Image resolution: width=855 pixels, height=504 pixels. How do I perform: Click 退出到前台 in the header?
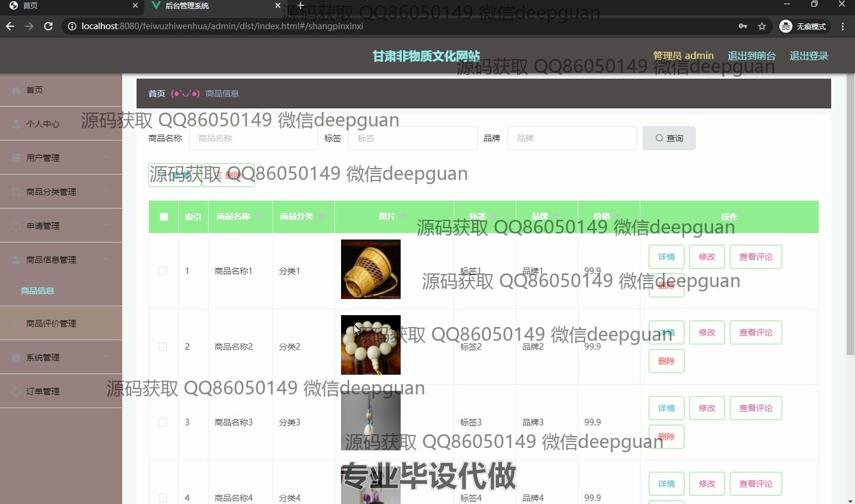point(751,55)
